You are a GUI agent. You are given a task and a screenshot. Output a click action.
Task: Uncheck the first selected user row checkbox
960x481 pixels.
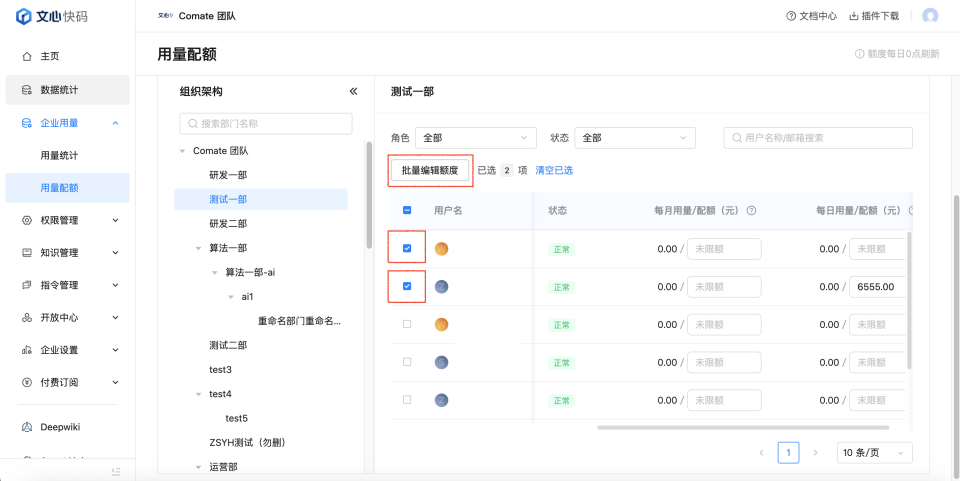[407, 248]
